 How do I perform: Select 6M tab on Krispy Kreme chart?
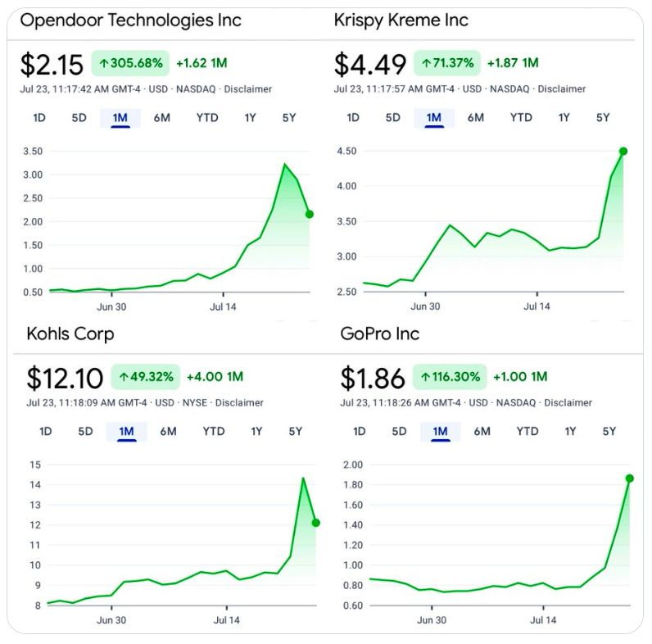coord(476,118)
